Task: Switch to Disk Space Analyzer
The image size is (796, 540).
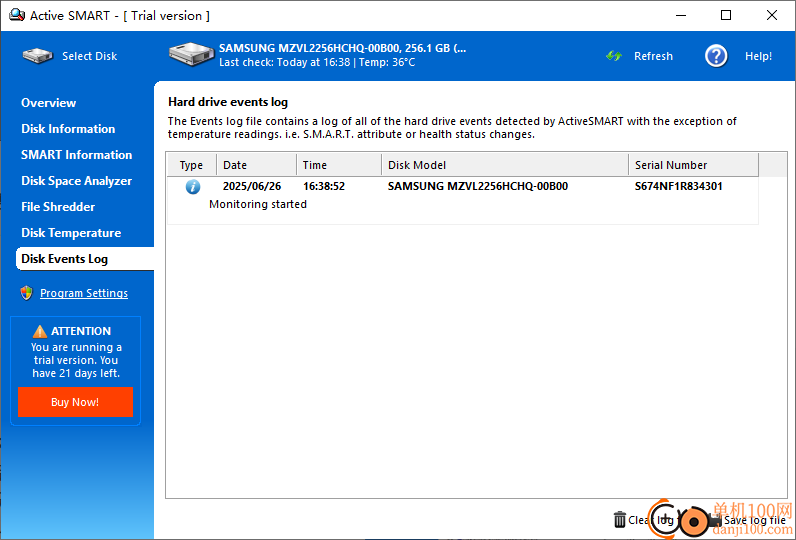Action: [x=76, y=181]
